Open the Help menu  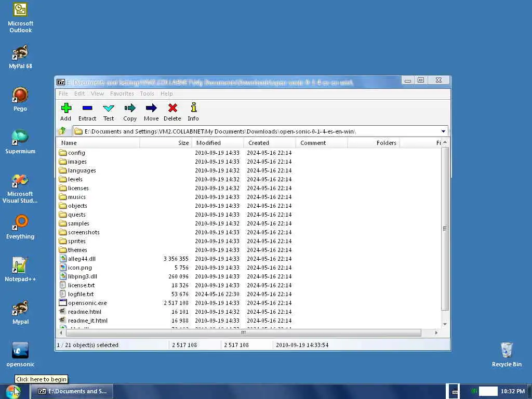coord(167,94)
